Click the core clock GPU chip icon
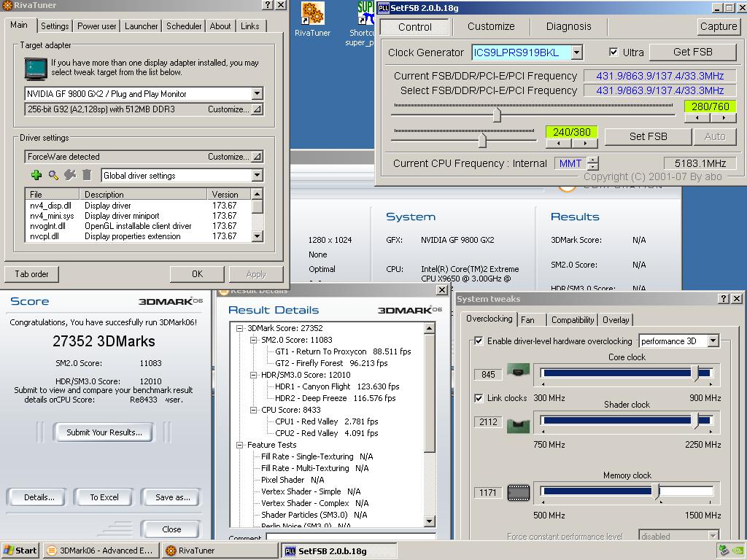 tap(518, 370)
